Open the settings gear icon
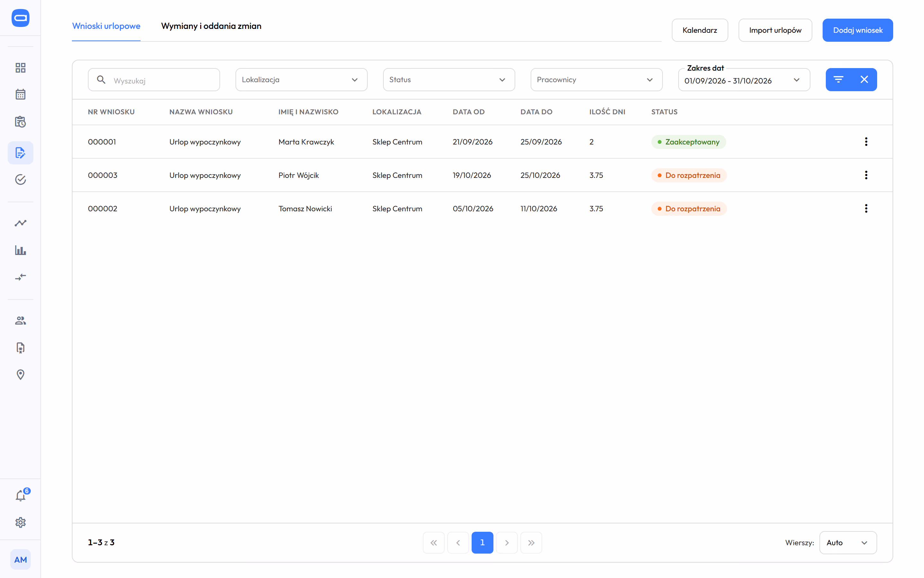Screen dimensions: 924x578 (20, 522)
